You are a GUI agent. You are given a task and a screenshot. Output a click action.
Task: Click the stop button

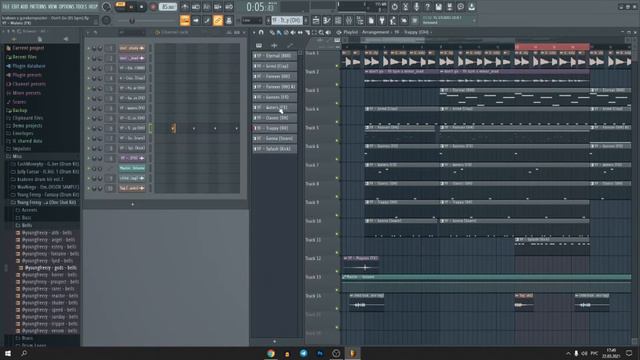142,7
